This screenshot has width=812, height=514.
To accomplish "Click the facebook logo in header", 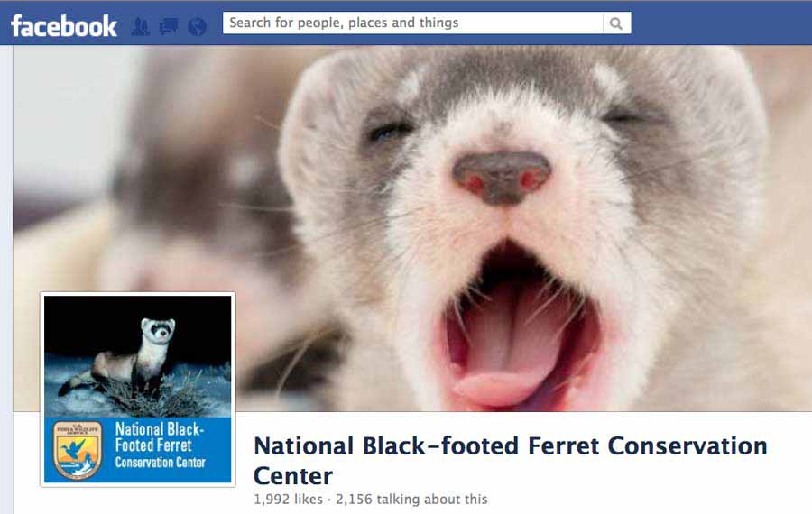I will pyautogui.click(x=64, y=25).
